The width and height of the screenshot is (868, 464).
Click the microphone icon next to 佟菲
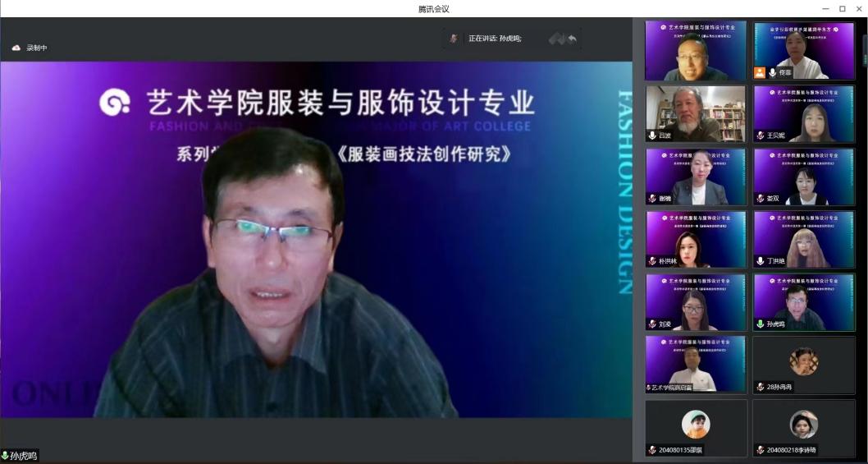point(773,72)
